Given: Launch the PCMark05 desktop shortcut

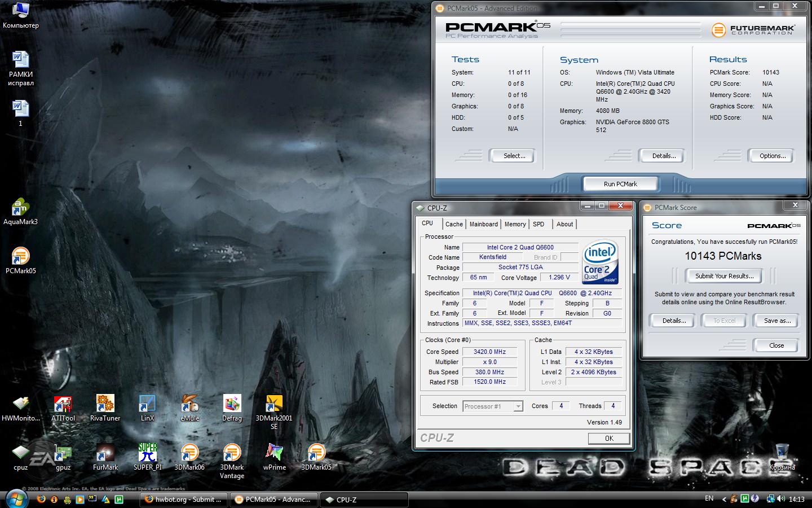Looking at the screenshot, I should coord(20,261).
